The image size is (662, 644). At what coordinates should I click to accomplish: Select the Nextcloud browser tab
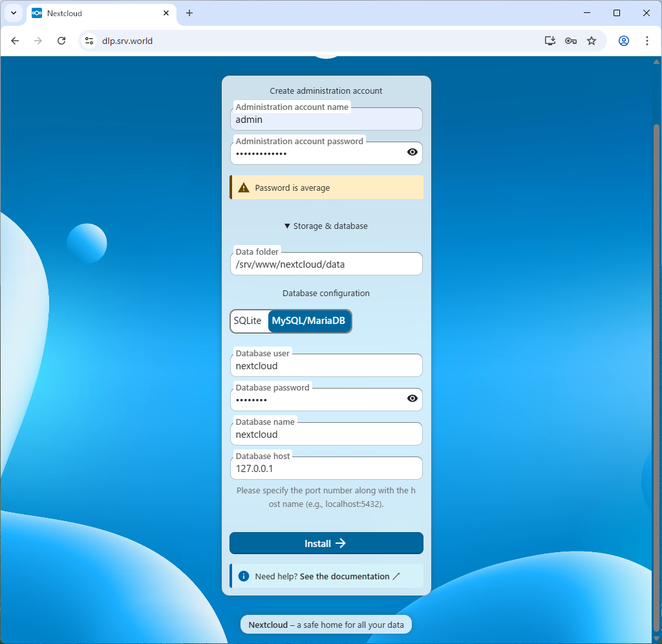(101, 13)
